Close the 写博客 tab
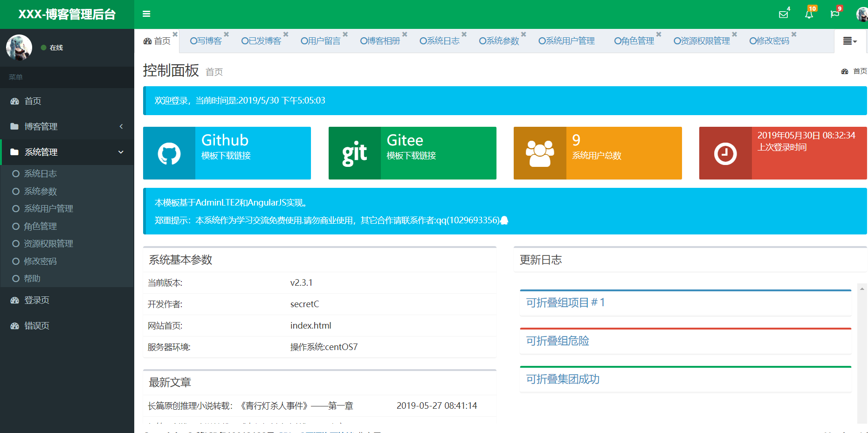This screenshot has height=433, width=868. (226, 34)
